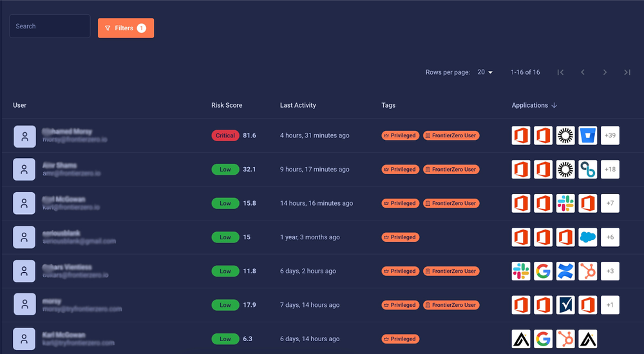Open the Rows per page dropdown
The width and height of the screenshot is (644, 354).
485,72
